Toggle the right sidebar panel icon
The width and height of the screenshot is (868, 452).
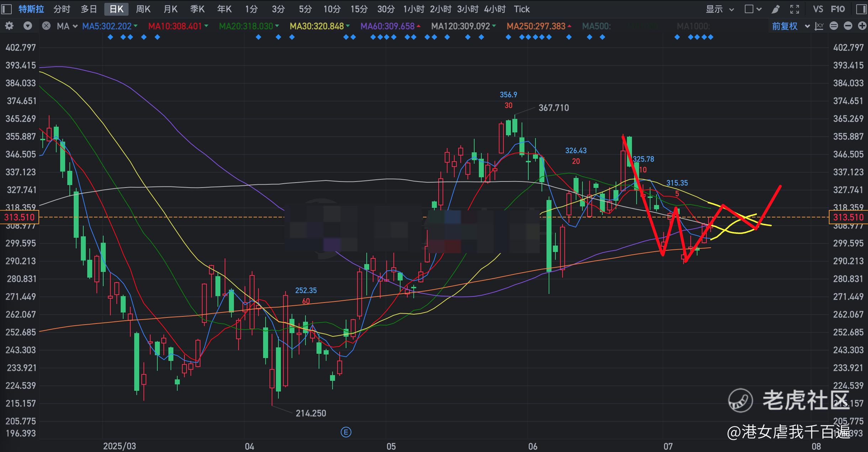coord(861,9)
